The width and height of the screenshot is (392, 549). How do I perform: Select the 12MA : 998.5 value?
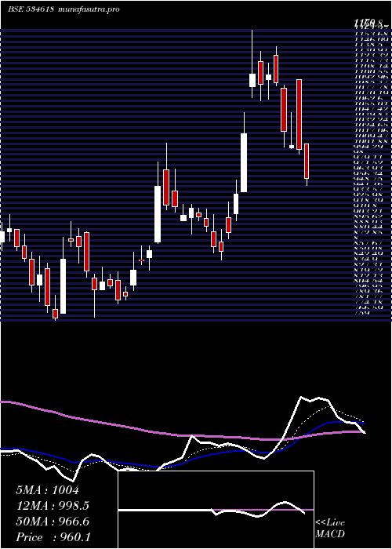coord(53,506)
